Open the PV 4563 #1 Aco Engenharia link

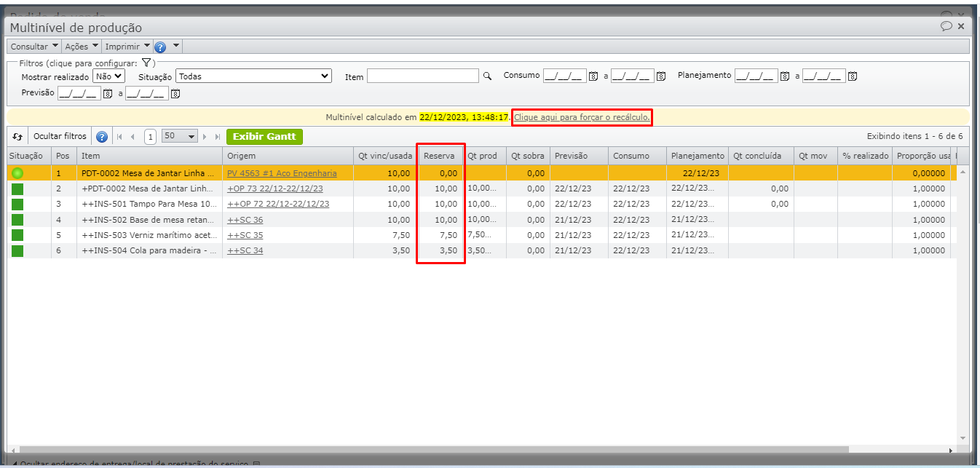tap(282, 173)
